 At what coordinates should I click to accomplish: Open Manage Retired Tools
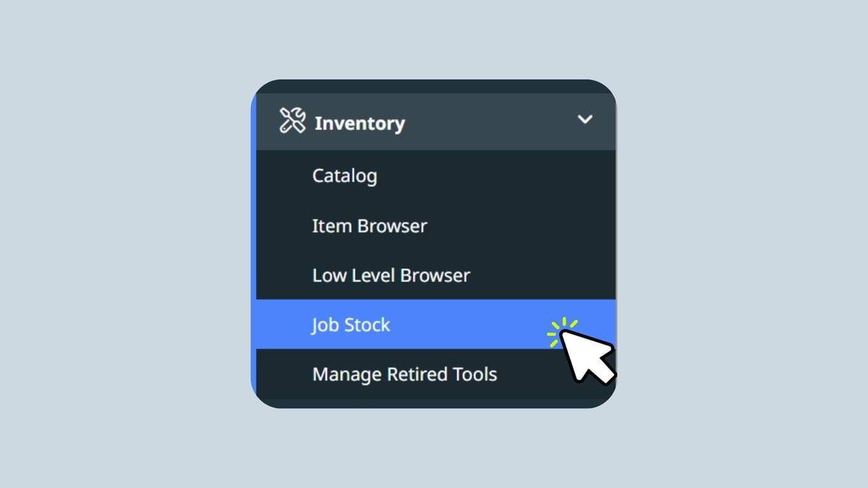404,374
